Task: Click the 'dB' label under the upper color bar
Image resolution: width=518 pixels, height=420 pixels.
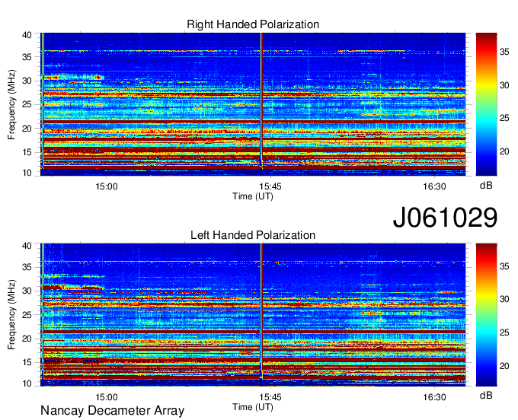Action: (486, 186)
